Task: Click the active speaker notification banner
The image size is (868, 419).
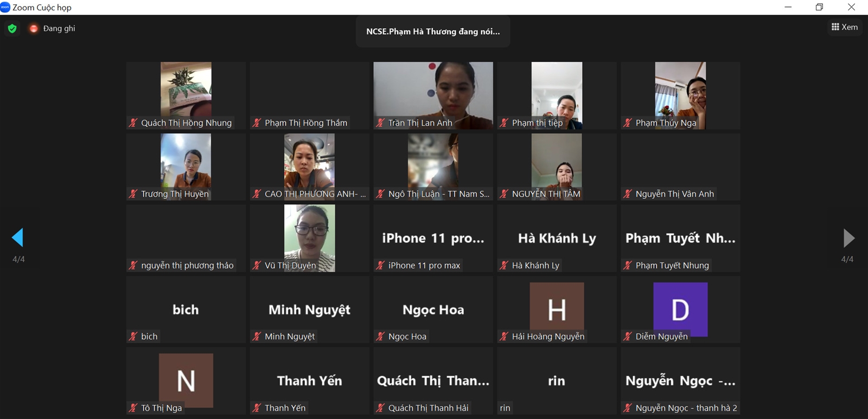Action: click(x=433, y=31)
